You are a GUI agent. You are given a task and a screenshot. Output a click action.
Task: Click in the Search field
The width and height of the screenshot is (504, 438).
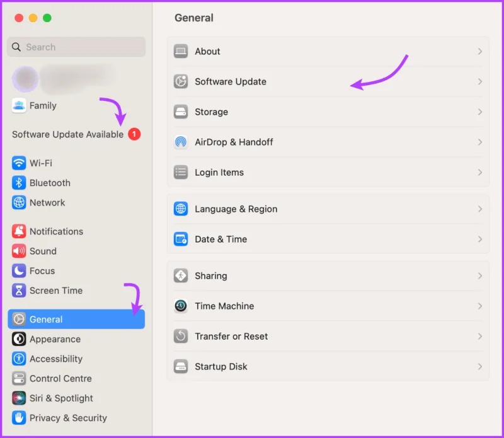click(x=76, y=47)
